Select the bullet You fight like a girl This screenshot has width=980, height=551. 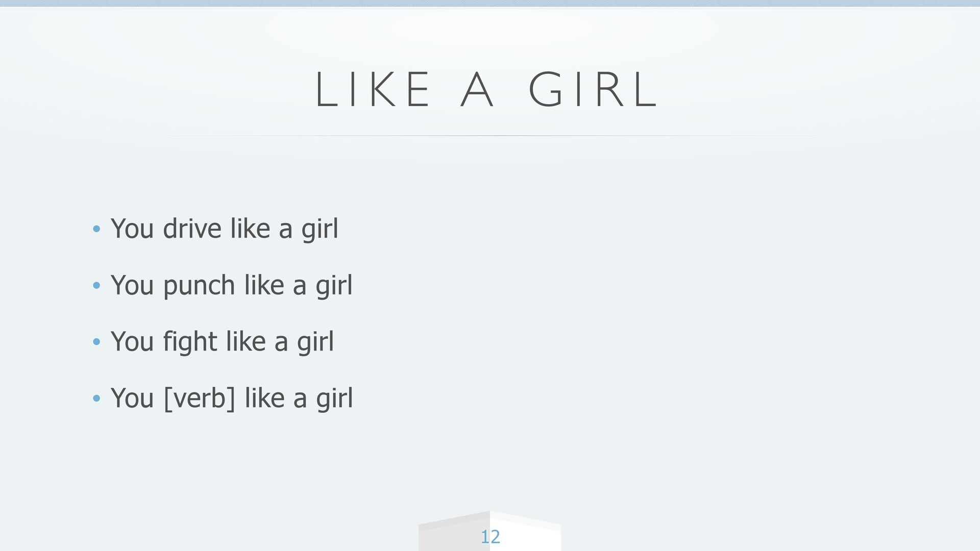click(223, 341)
